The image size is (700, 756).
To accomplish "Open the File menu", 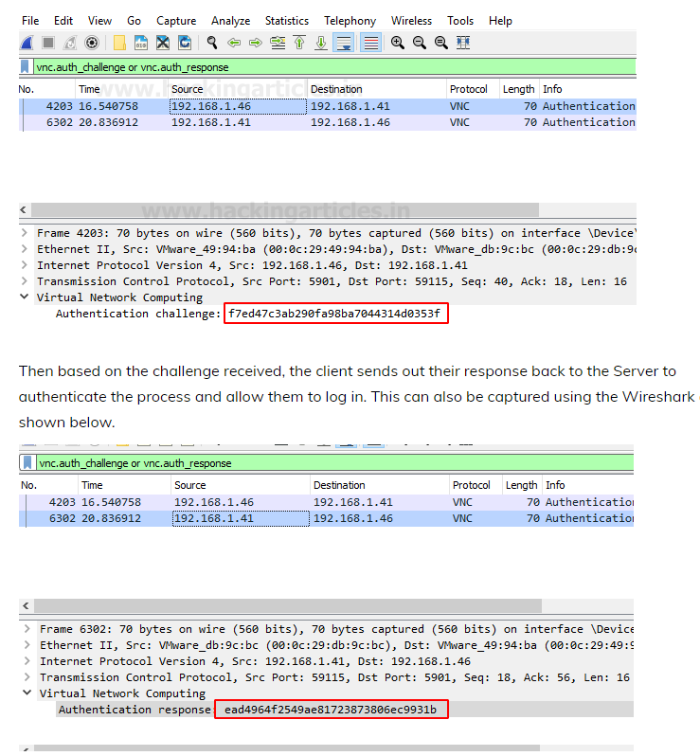I will tap(30, 21).
